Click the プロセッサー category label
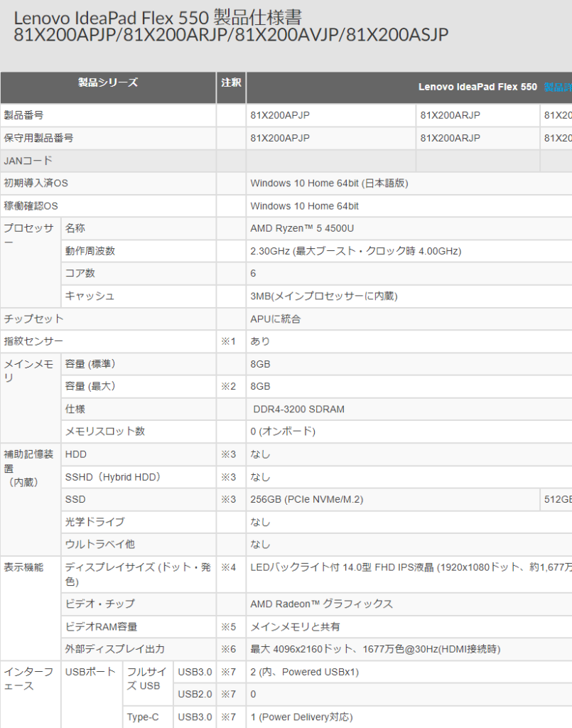This screenshot has height=728, width=572. (x=28, y=235)
